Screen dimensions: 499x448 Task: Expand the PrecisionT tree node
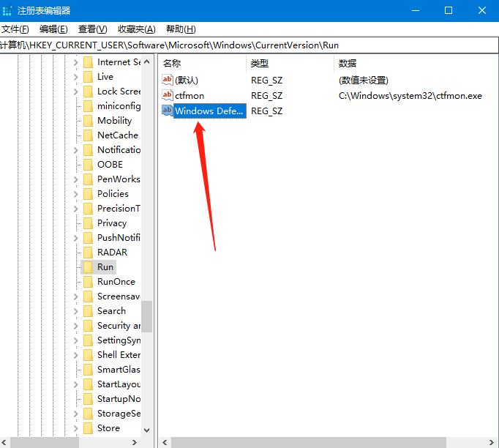(76, 209)
